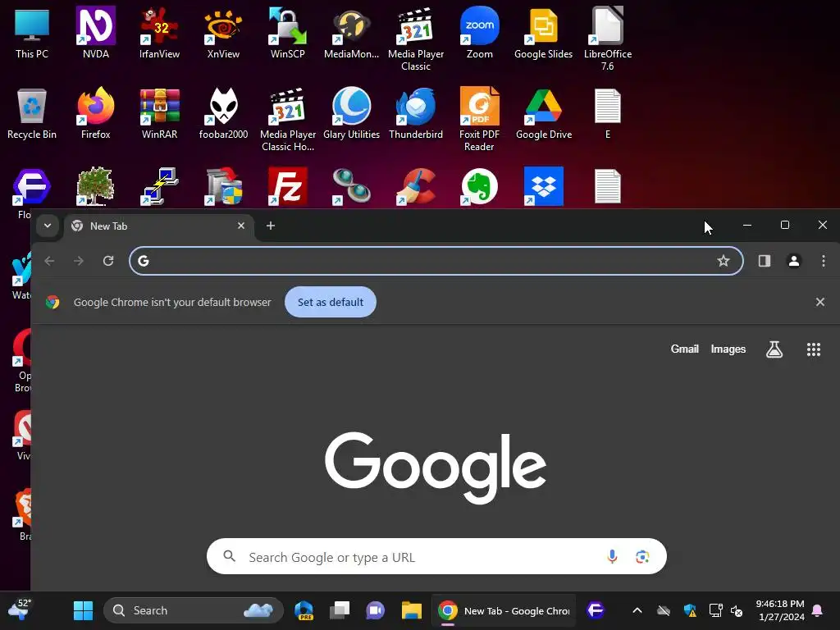Show hidden system tray icons

(x=637, y=610)
